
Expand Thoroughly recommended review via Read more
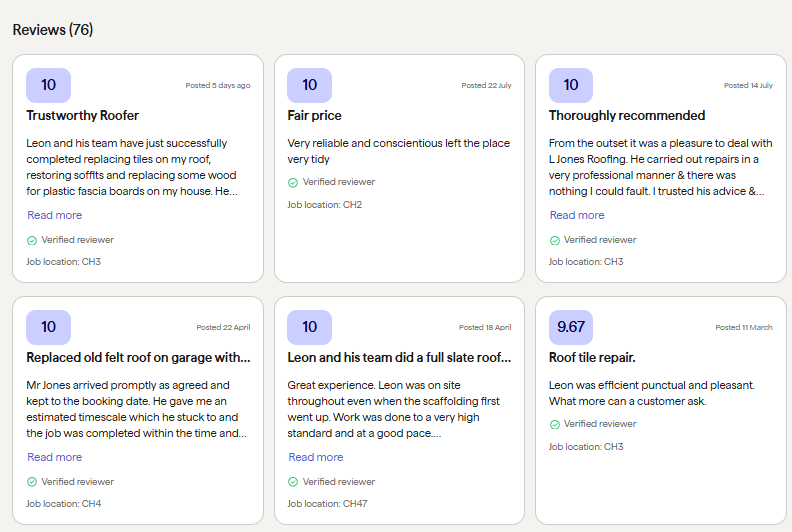point(577,215)
